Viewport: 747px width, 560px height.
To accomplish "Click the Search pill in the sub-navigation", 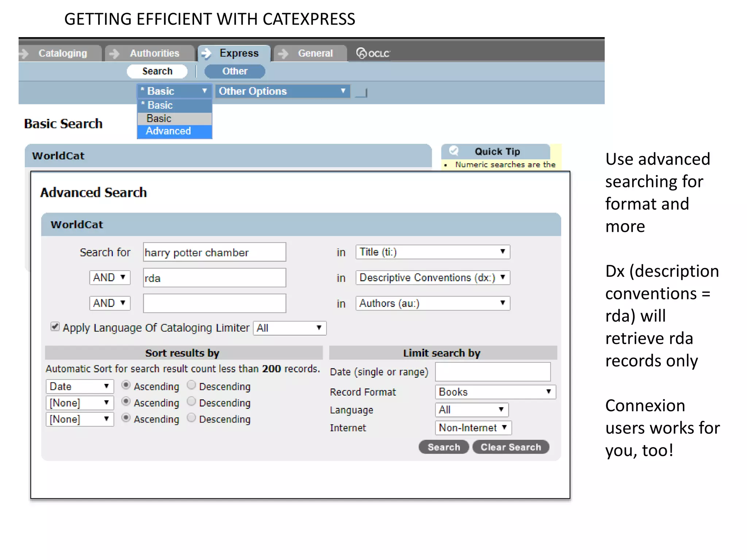I will pos(157,71).
